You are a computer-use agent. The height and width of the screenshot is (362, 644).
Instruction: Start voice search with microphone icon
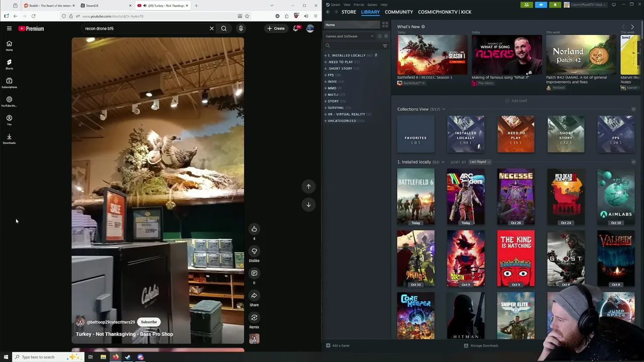(x=241, y=29)
